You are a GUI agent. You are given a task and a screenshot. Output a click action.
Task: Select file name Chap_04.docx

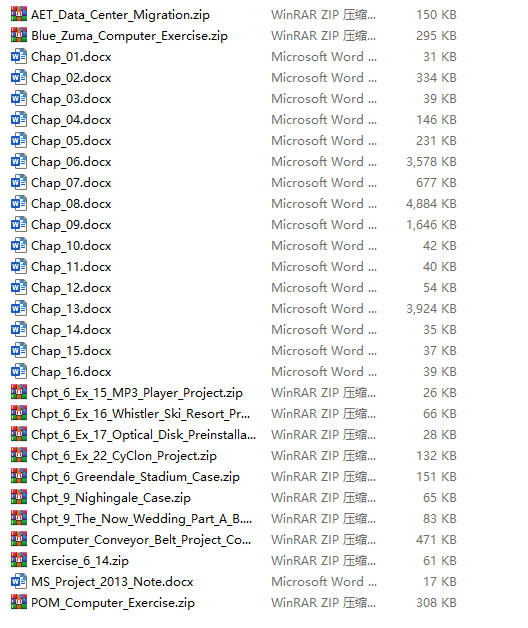click(x=71, y=120)
